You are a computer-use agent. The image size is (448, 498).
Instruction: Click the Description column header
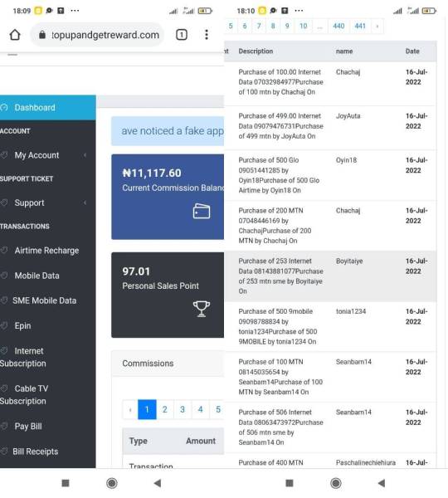click(x=256, y=51)
